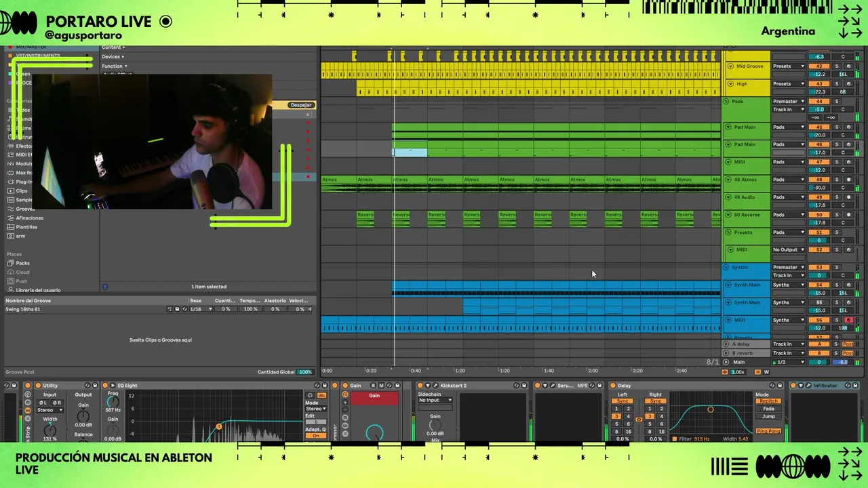Click Places Packs browser icon
Image resolution: width=868 pixels, height=488 pixels.
(10, 263)
